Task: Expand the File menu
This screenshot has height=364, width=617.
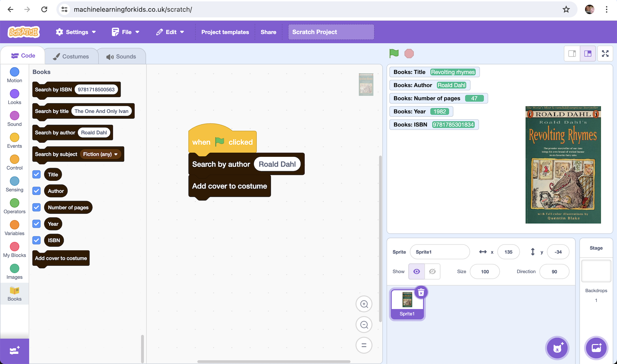Action: (x=126, y=32)
